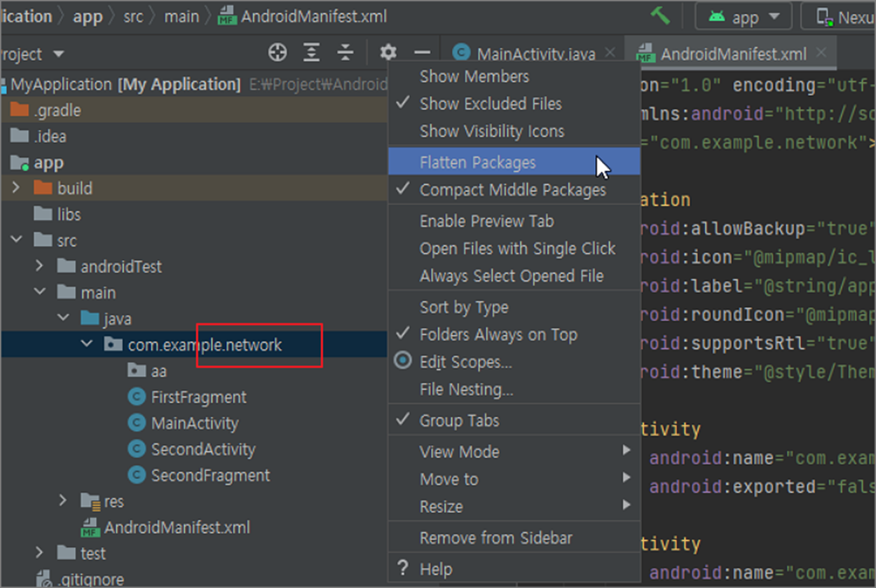Toggle Compact Middle Packages option
The width and height of the screenshot is (876, 588).
point(514,190)
